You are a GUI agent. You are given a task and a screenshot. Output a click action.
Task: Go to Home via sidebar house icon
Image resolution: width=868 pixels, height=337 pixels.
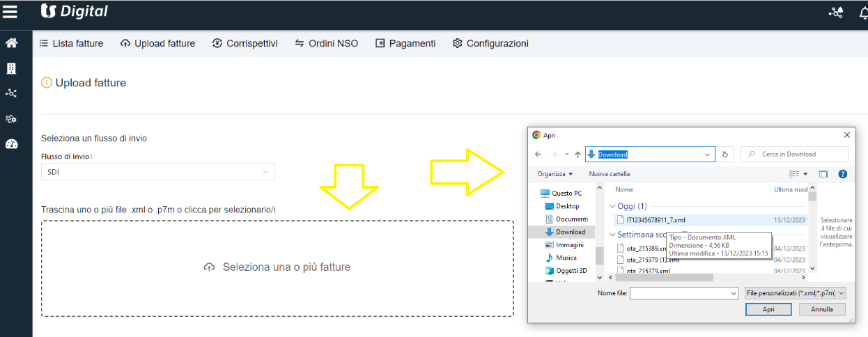[11, 43]
